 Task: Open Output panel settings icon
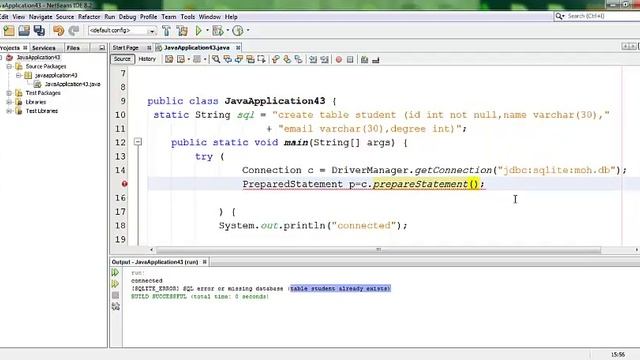(116, 306)
